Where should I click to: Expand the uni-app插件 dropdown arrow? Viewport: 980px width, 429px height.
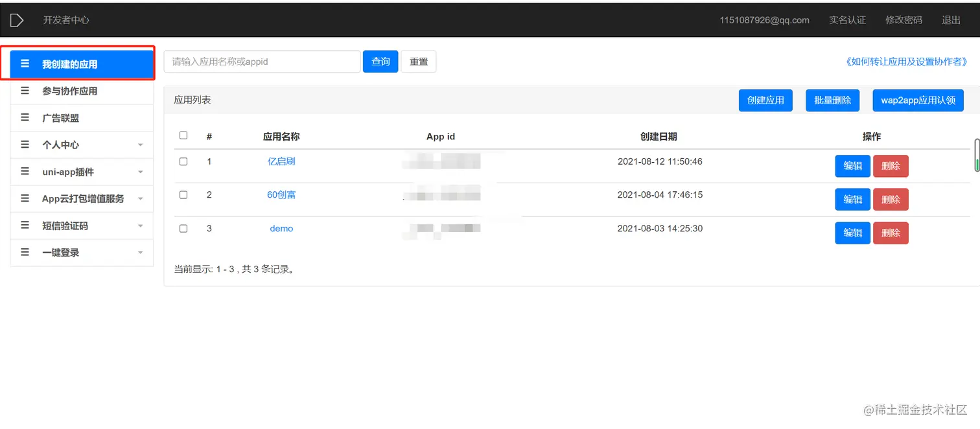[x=141, y=172]
